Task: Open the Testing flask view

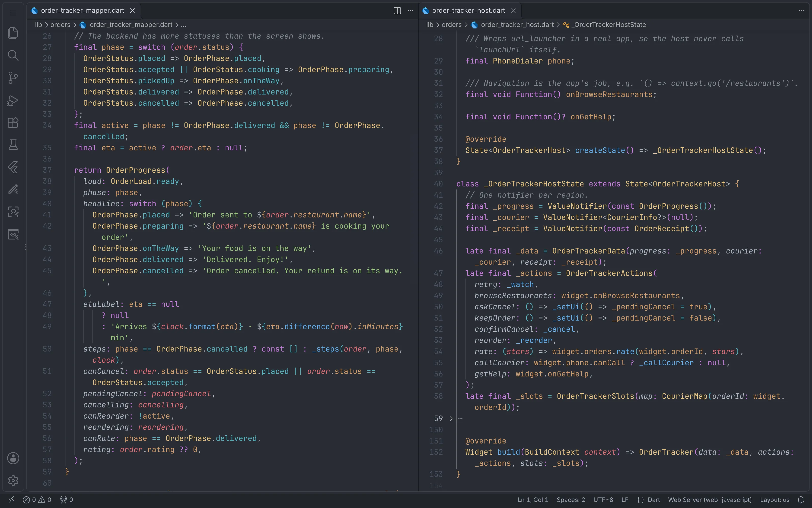Action: pyautogui.click(x=13, y=145)
